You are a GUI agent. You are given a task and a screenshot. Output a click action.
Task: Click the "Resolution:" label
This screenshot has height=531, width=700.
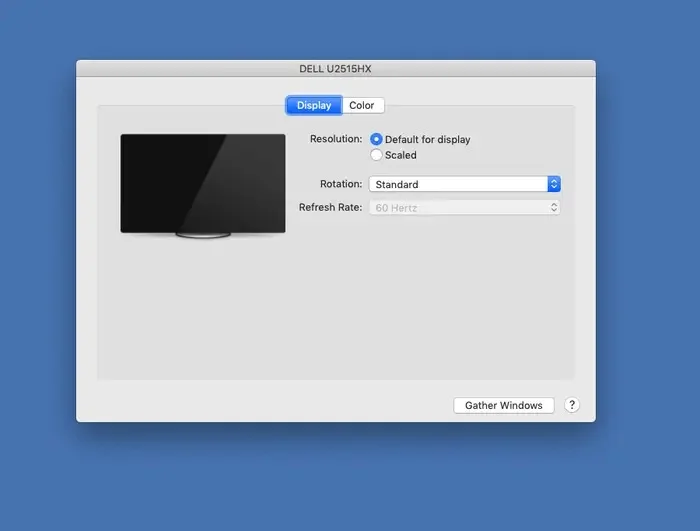point(336,139)
